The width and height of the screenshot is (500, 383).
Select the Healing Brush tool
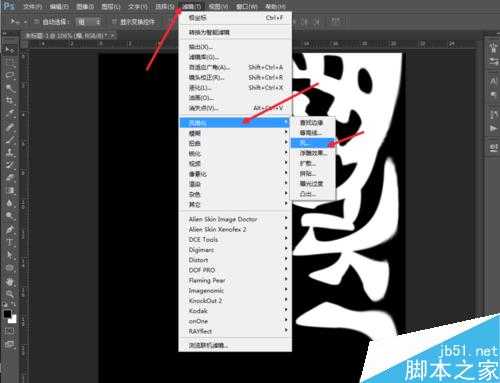point(10,127)
